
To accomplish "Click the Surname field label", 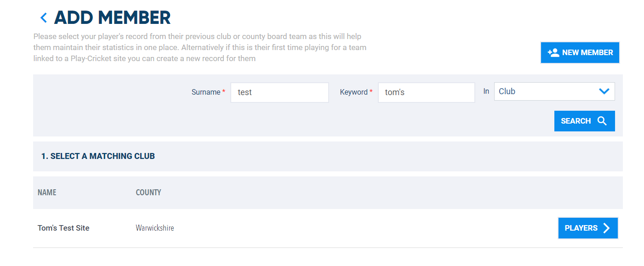I will click(x=206, y=92).
